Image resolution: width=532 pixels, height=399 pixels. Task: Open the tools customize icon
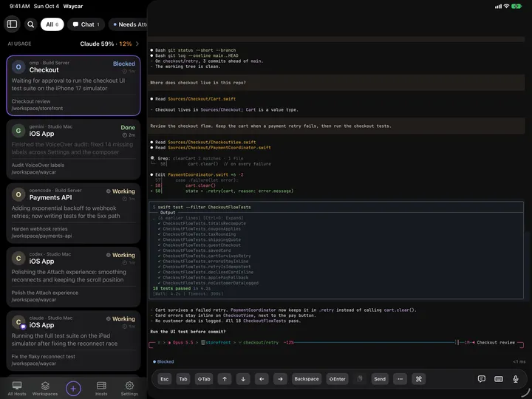[x=419, y=379]
